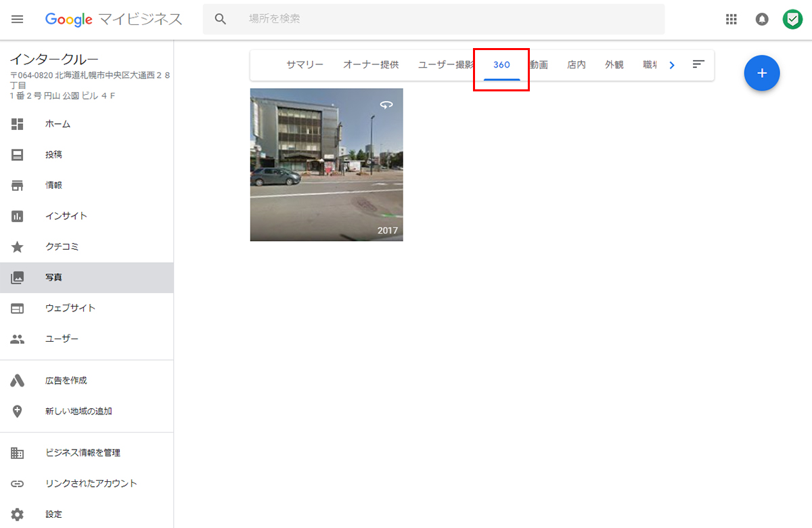
Task: Select the 360 tab
Action: click(x=501, y=65)
